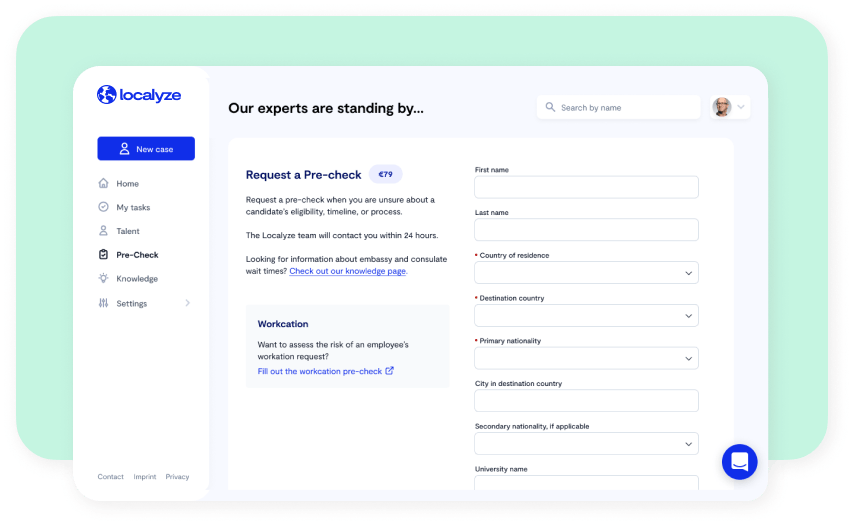Open the chat support bubble

pos(740,462)
